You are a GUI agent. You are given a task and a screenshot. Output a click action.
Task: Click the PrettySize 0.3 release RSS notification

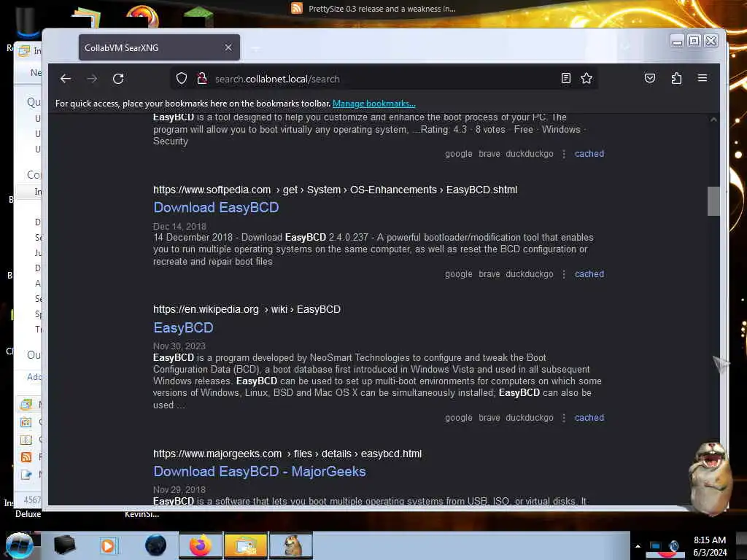coord(382,9)
